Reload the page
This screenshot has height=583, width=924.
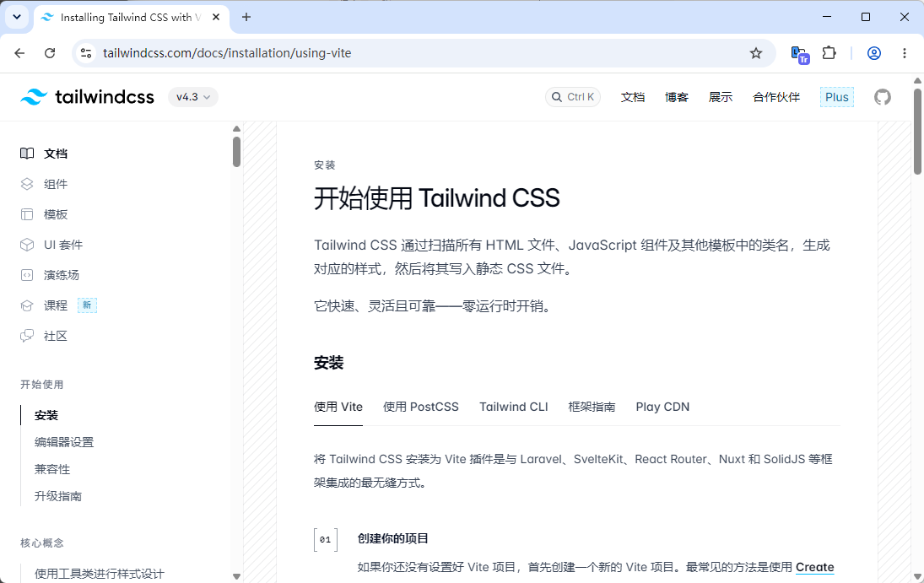click(x=50, y=53)
